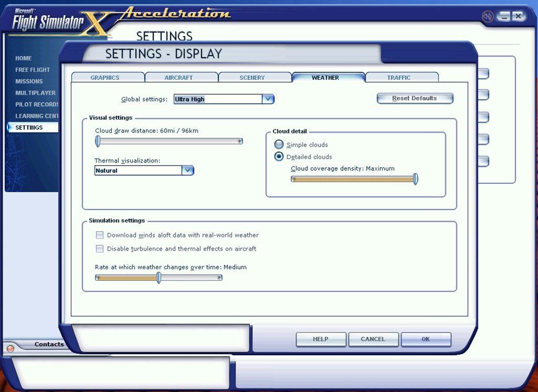The height and width of the screenshot is (392, 538).
Task: Mute sound with the speaker icon
Action: tap(488, 16)
